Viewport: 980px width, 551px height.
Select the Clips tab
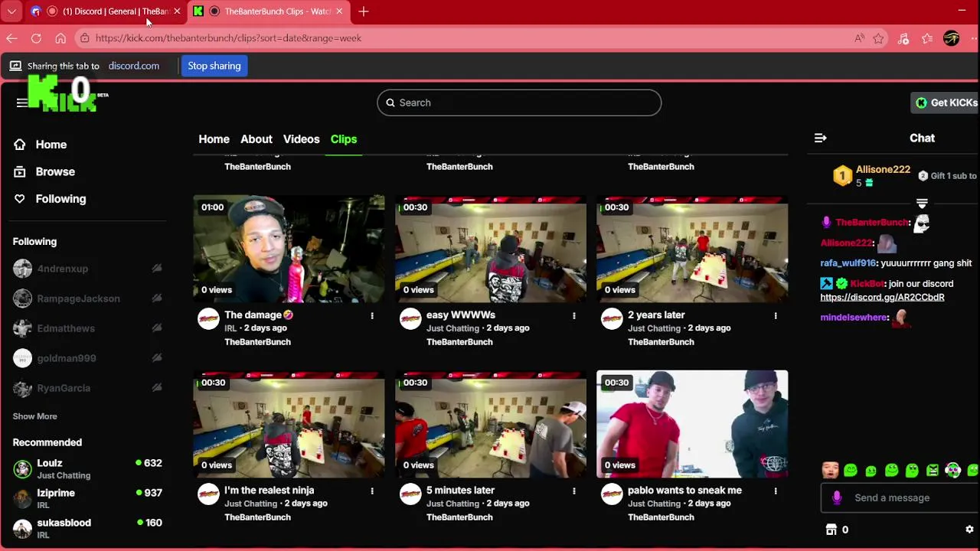point(344,139)
